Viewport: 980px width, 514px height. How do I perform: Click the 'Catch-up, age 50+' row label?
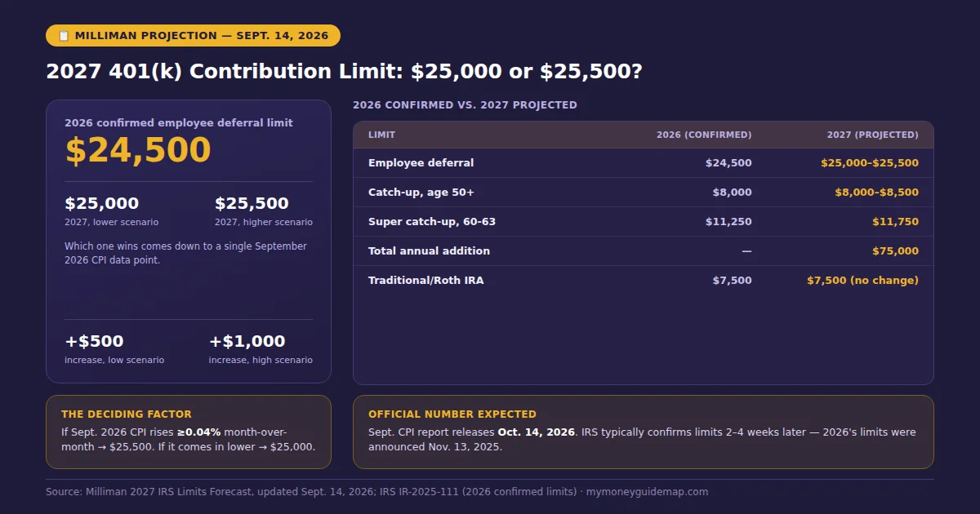421,192
